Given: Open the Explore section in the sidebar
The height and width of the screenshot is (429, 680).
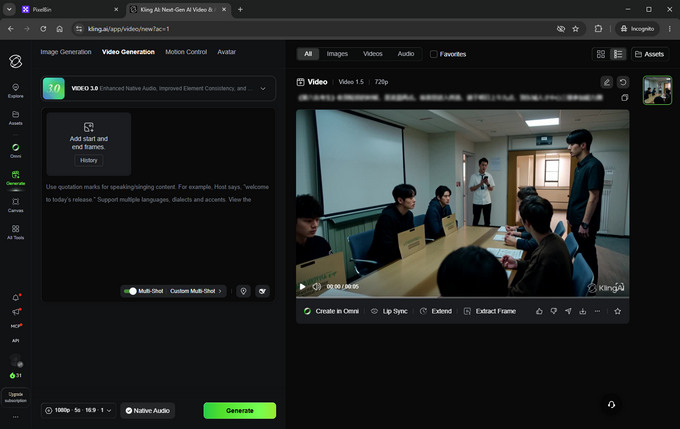Looking at the screenshot, I should (16, 91).
